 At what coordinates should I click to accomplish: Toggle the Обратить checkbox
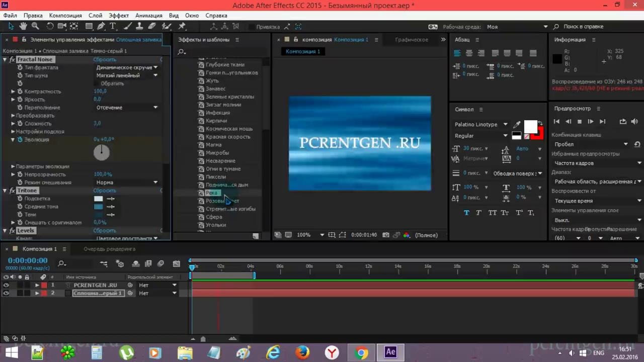[97, 83]
